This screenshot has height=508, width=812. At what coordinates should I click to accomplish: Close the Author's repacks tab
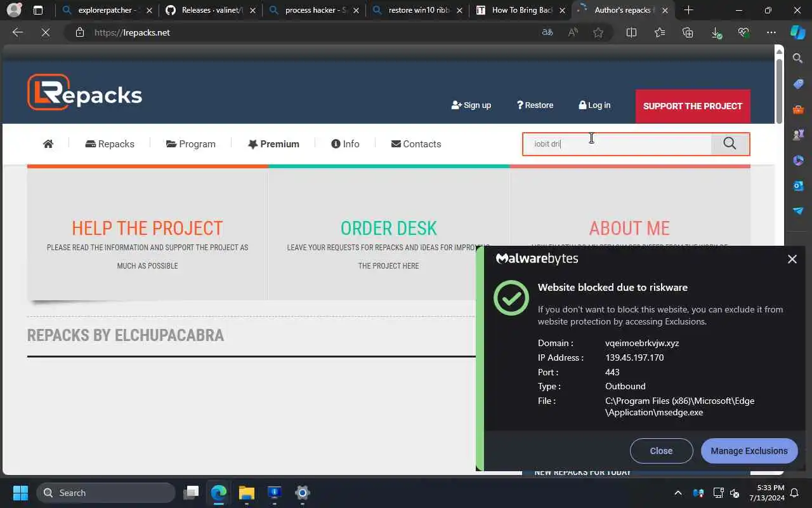click(x=664, y=10)
